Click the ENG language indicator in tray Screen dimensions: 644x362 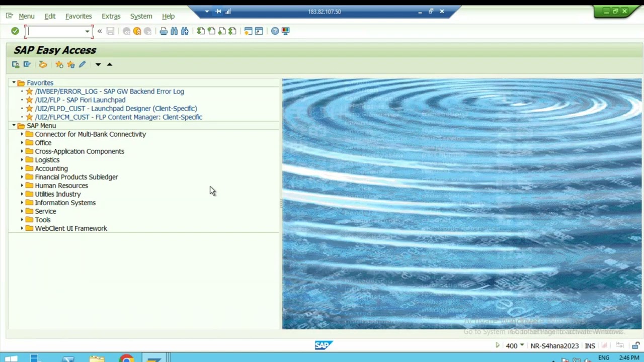604,357
